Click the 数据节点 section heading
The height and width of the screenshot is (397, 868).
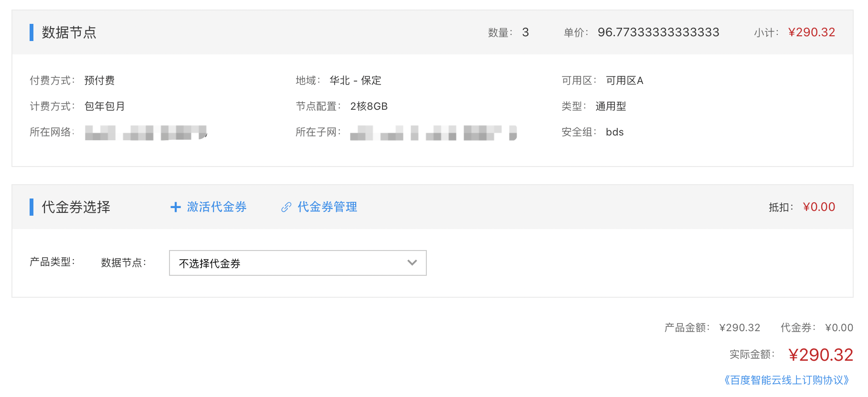pos(69,32)
